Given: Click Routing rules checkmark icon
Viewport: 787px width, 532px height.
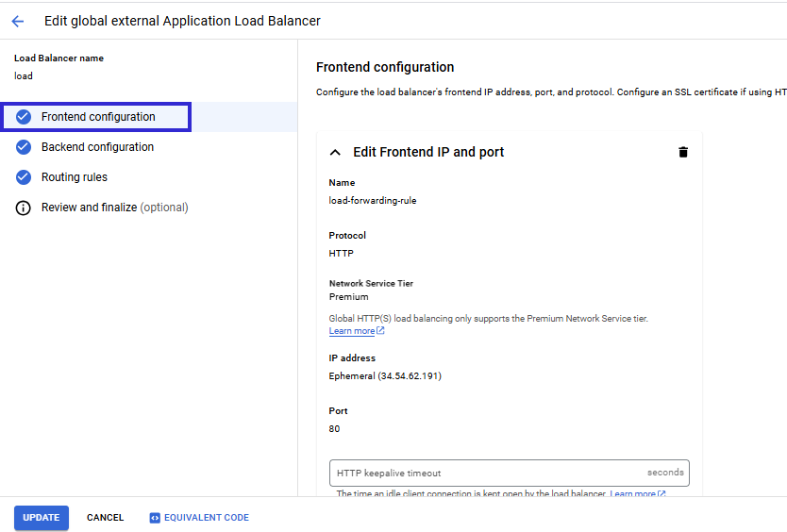Looking at the screenshot, I should [x=24, y=177].
